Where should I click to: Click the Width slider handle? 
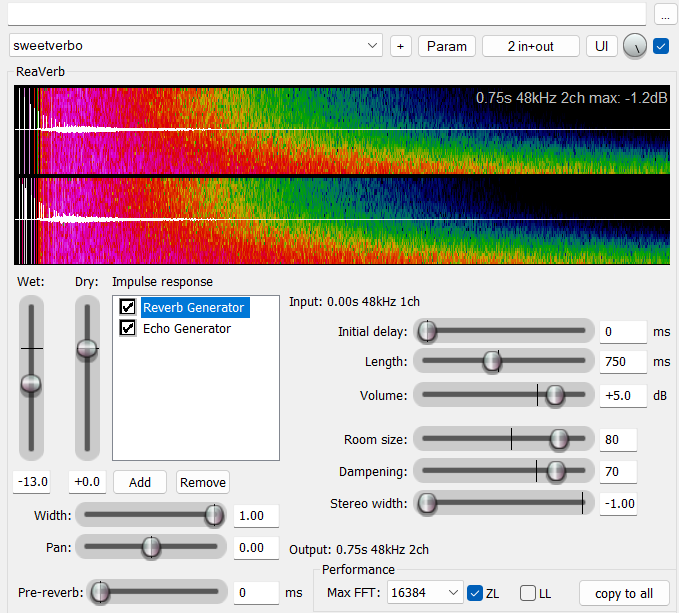(214, 515)
